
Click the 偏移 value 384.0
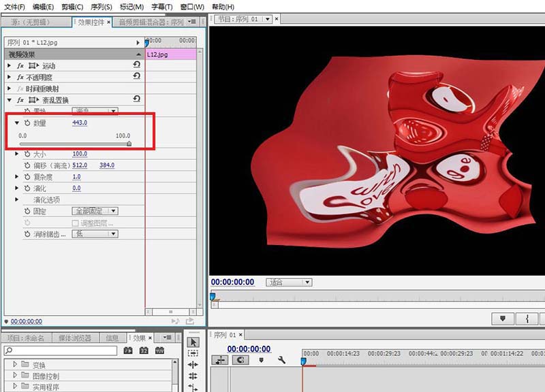pyautogui.click(x=107, y=165)
